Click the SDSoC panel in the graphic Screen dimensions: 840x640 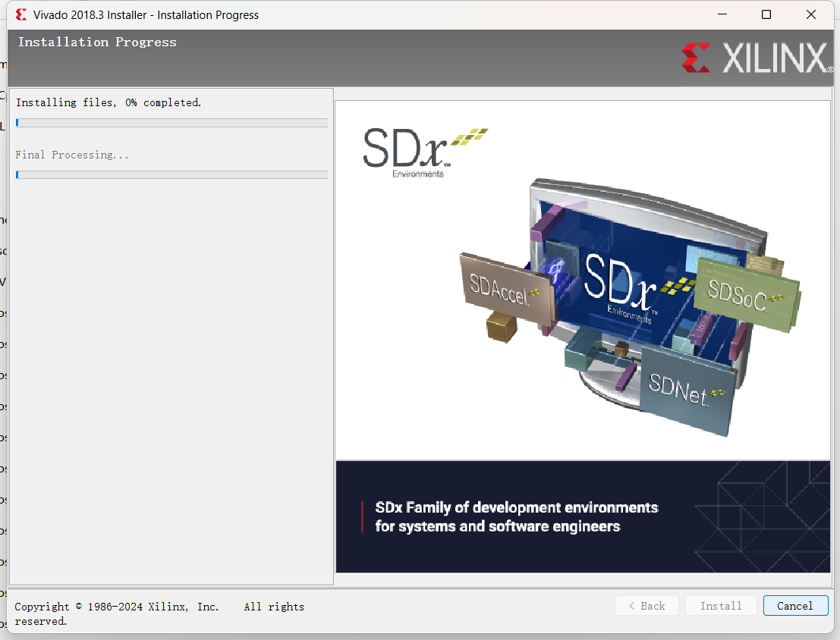[x=747, y=294]
